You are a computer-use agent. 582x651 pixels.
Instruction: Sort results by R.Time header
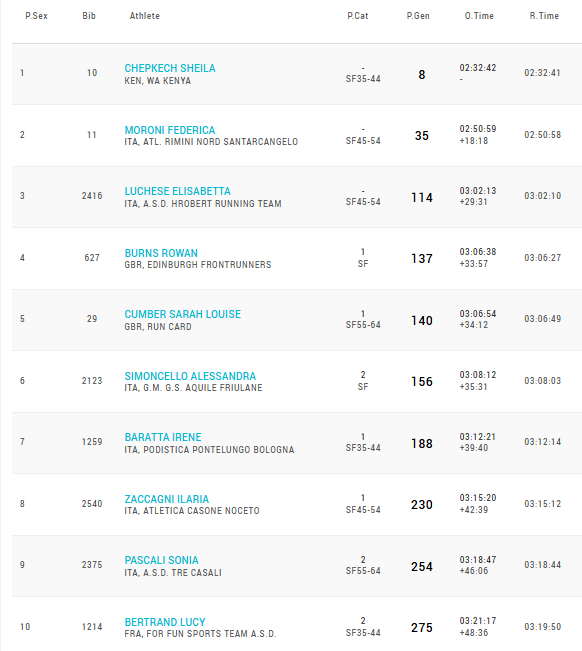point(544,16)
